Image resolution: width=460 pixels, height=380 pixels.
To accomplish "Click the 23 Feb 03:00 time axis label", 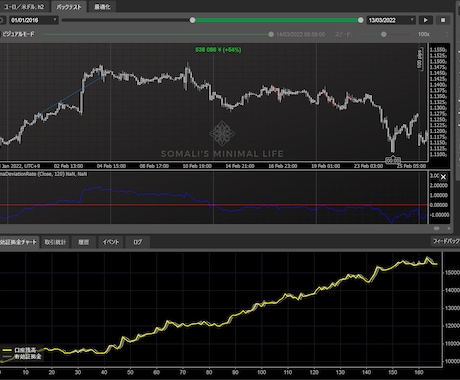I will pyautogui.click(x=368, y=166).
